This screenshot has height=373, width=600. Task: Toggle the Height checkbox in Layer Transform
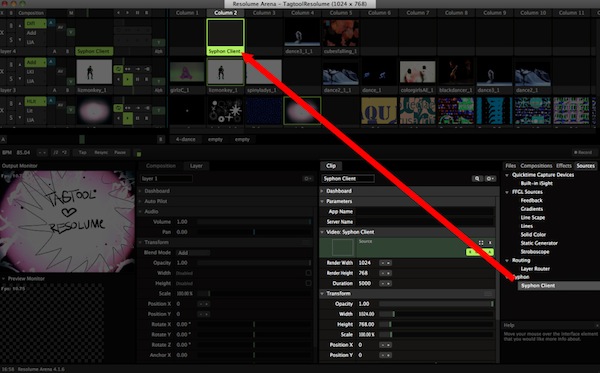coord(308,283)
